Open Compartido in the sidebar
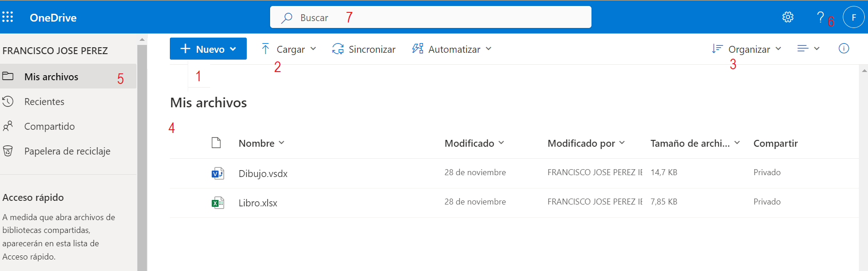 68,126
